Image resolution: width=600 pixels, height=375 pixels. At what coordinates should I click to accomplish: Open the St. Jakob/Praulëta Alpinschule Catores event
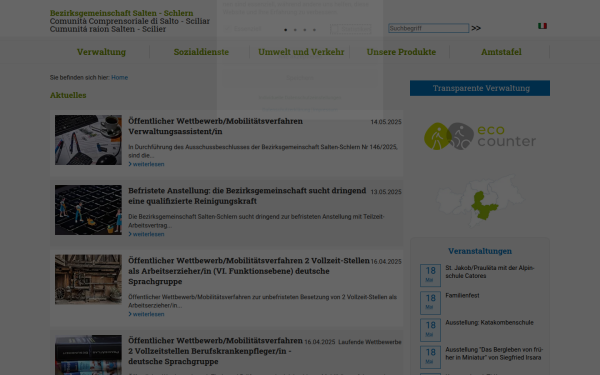tap(490, 272)
